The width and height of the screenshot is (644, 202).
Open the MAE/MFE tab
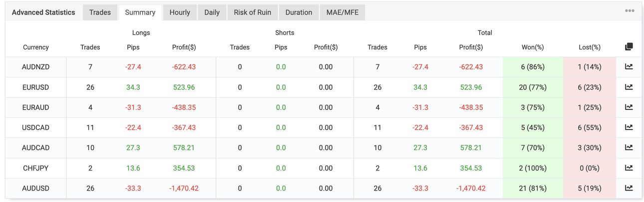[342, 12]
